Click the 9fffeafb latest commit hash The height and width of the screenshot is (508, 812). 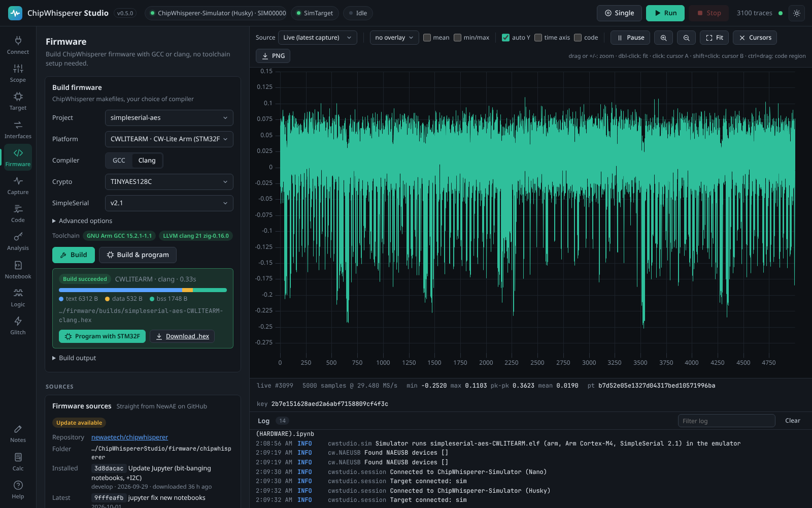click(109, 498)
